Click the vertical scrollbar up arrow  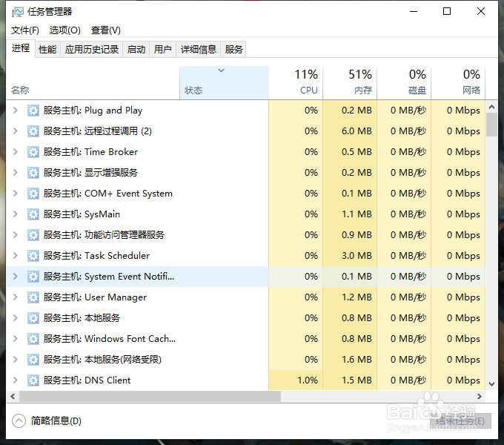[491, 107]
